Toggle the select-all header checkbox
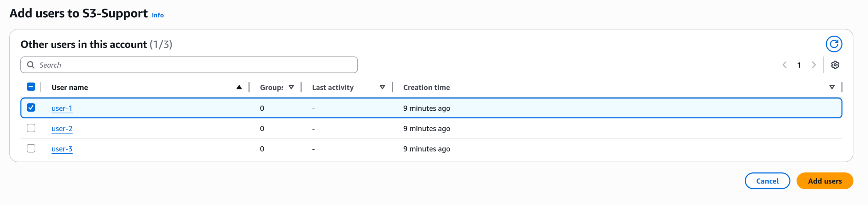This screenshot has height=205, width=868. [31, 87]
